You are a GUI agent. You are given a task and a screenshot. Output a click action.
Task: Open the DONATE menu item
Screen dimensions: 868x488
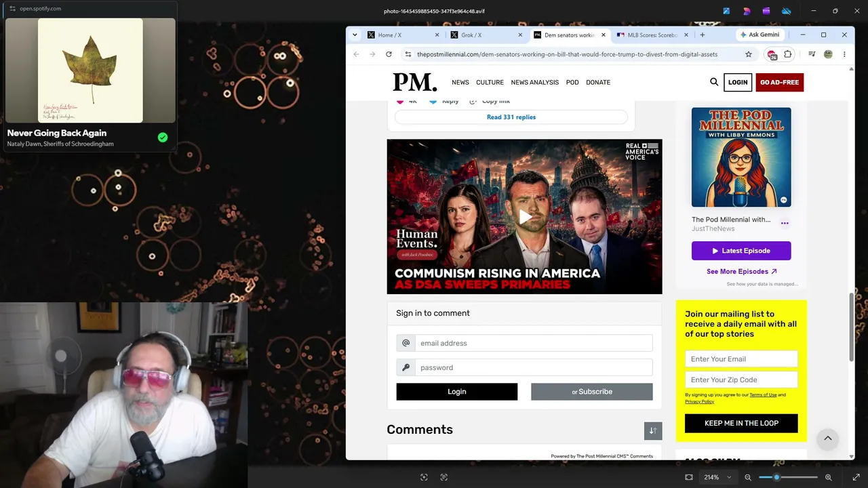pyautogui.click(x=598, y=82)
